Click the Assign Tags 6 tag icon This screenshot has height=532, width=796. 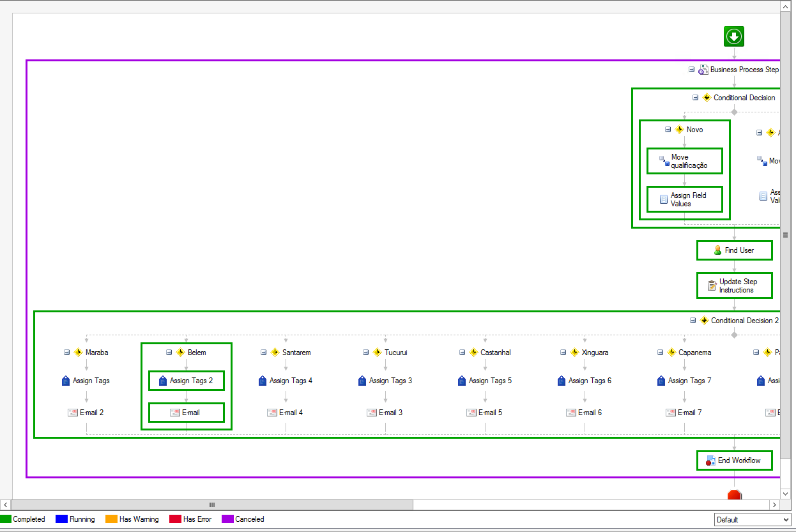point(561,381)
